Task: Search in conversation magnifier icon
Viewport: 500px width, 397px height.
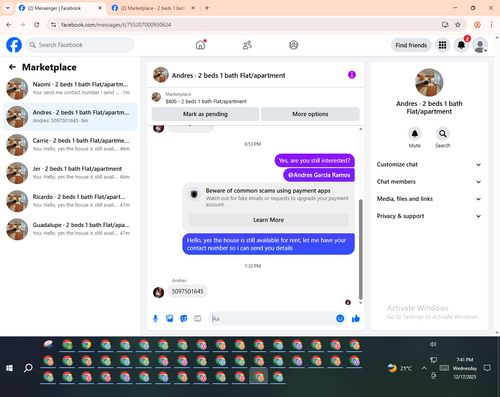Action: [443, 134]
